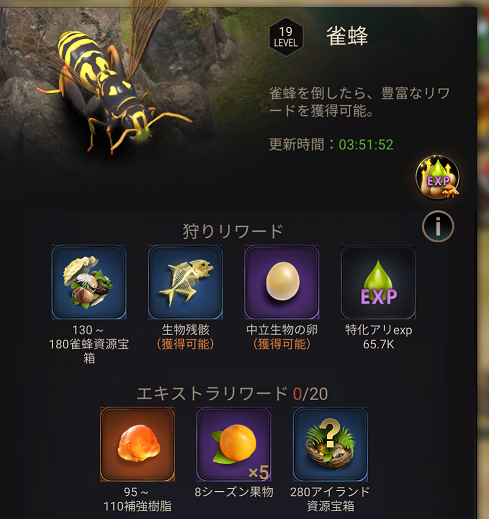Tap the 中立生物の卵 egg icon
This screenshot has width=489, height=519.
coord(282,282)
